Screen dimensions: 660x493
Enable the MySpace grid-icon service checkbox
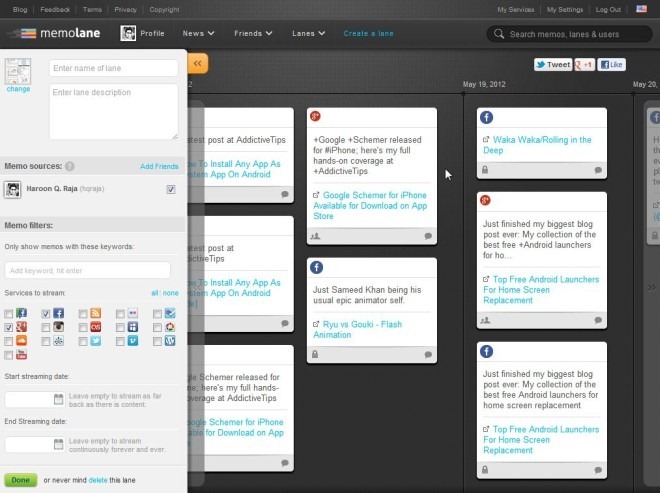click(x=120, y=328)
